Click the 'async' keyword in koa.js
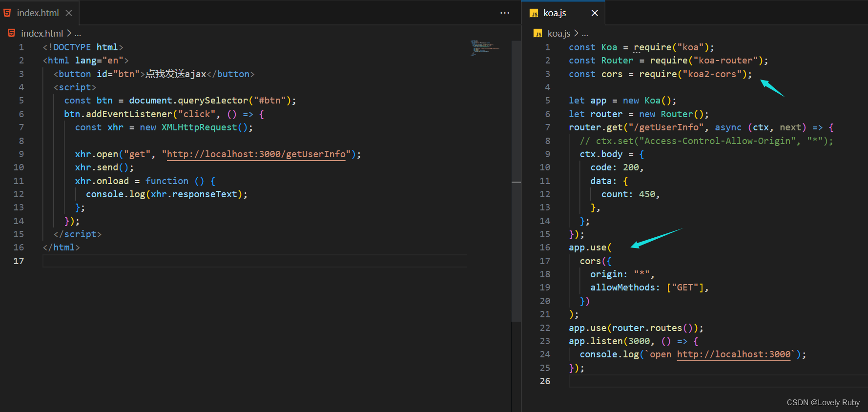This screenshot has width=868, height=412. tap(728, 127)
